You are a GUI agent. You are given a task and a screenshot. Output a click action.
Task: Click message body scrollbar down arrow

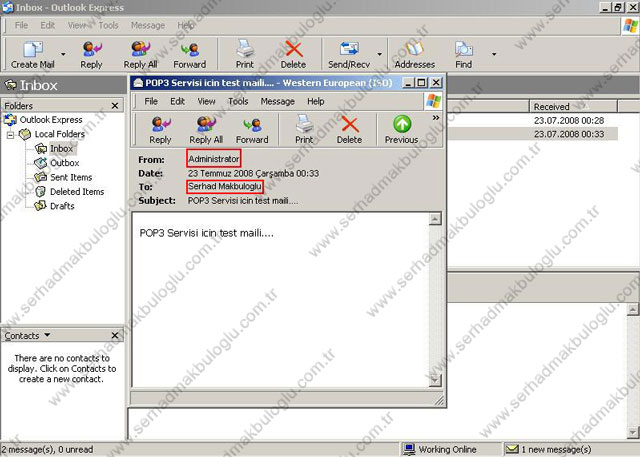(435, 380)
